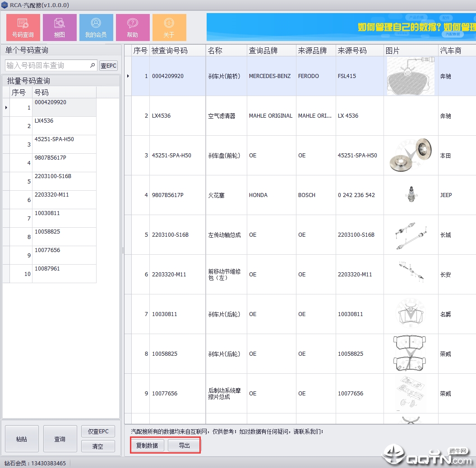Click the FSL415 source number cell
This screenshot has width=476, height=468.
360,76
